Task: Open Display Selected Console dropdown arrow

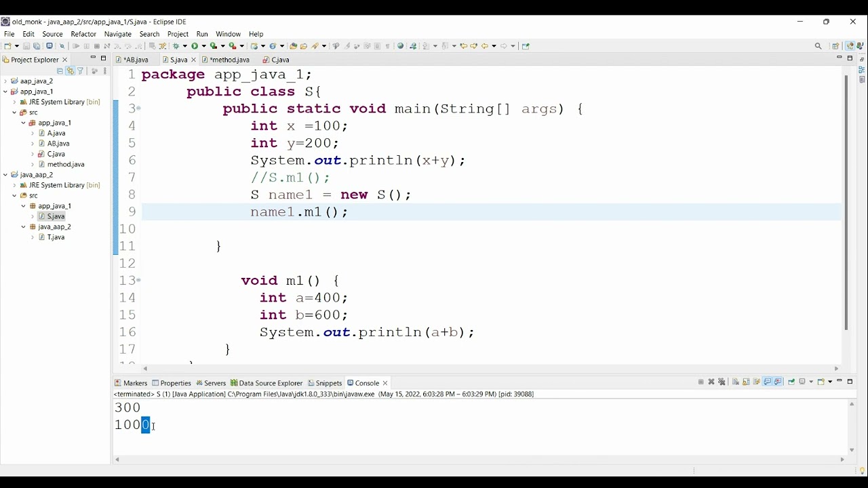Action: coord(811,382)
